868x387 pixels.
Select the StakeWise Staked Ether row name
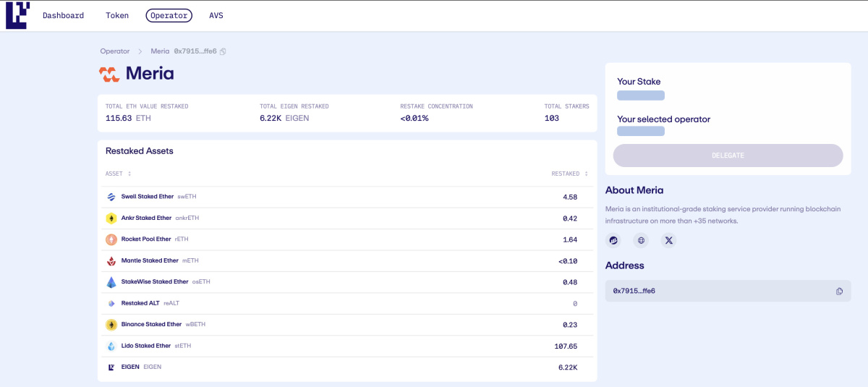[x=155, y=282]
